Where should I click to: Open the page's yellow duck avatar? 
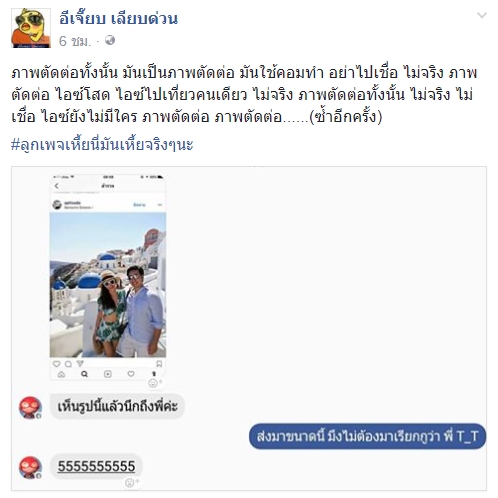(31, 28)
